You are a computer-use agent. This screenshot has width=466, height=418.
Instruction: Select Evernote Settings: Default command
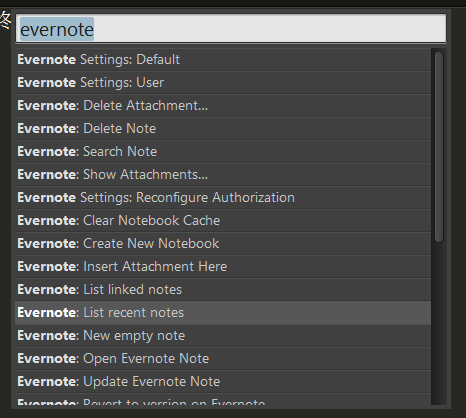[x=223, y=60]
